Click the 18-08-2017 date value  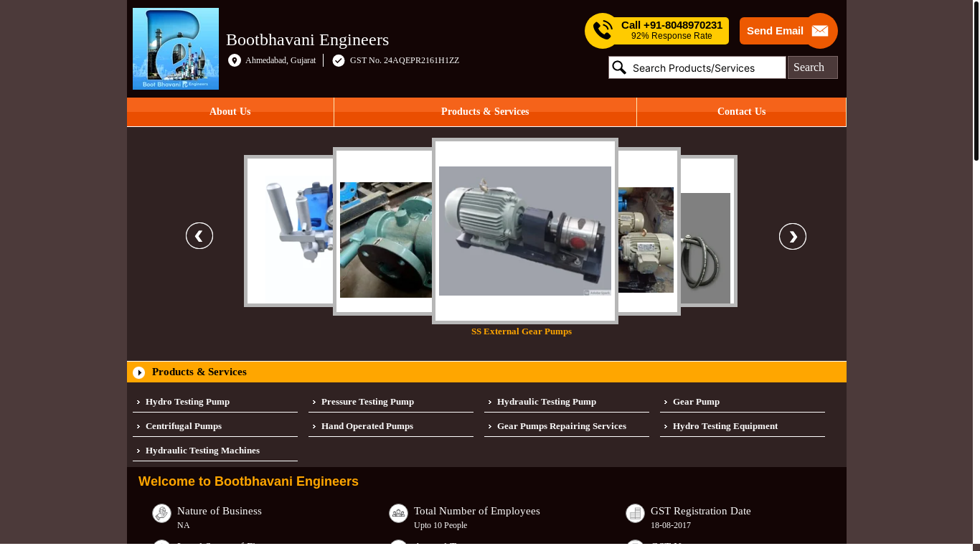(x=671, y=525)
